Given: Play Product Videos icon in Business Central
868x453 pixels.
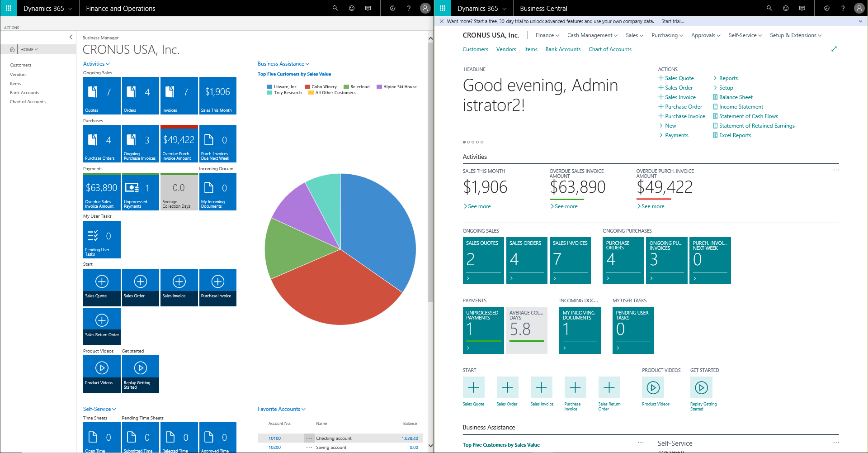Looking at the screenshot, I should (653, 387).
